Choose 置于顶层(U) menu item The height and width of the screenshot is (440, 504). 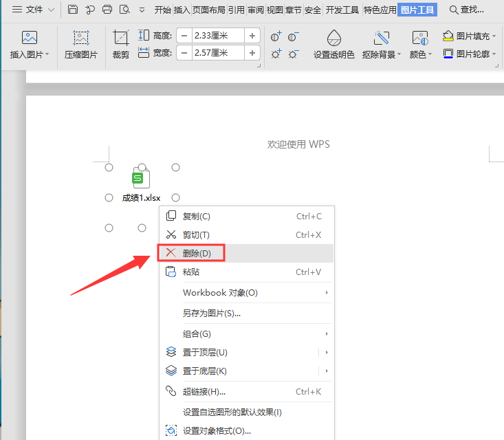(239, 352)
